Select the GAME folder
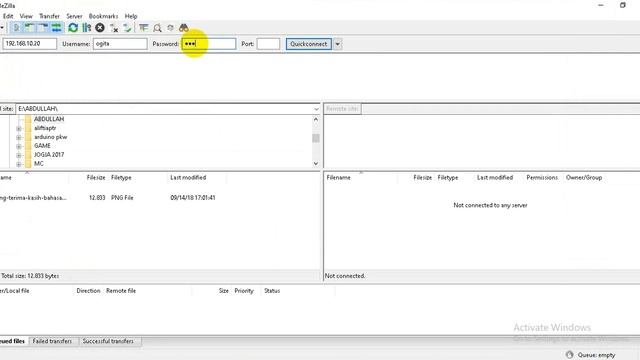The image size is (640, 360). coord(42,146)
